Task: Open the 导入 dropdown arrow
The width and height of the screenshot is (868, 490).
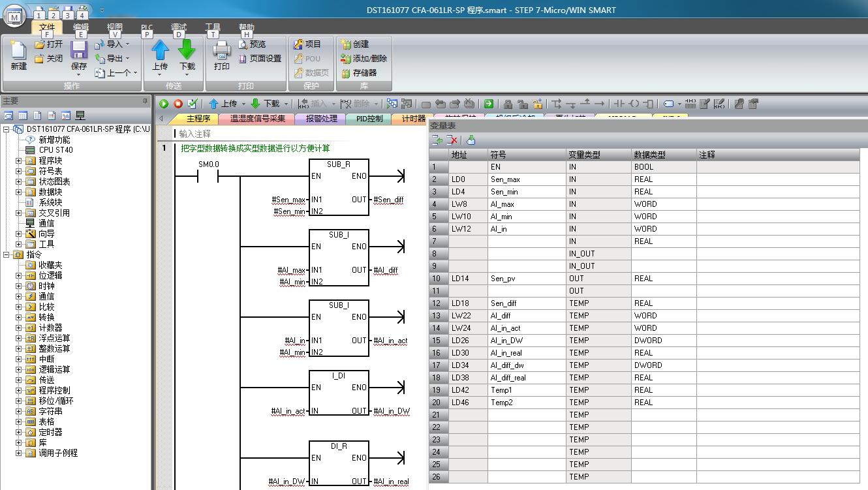Action: point(127,44)
